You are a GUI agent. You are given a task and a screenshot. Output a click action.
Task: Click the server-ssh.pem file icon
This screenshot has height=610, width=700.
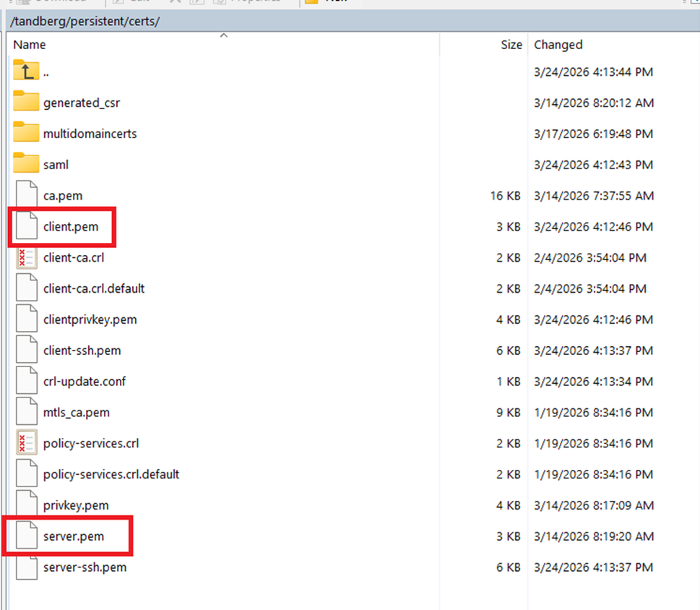(26, 566)
